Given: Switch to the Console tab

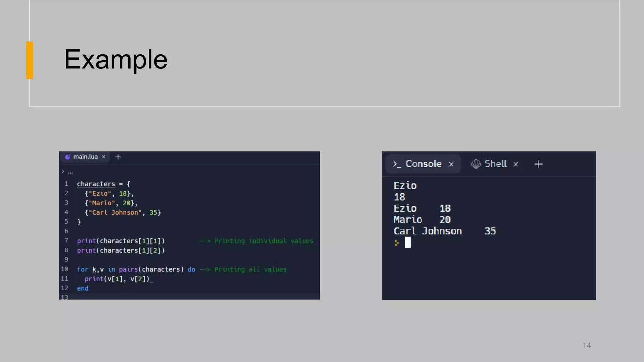Looking at the screenshot, I should pyautogui.click(x=423, y=164).
